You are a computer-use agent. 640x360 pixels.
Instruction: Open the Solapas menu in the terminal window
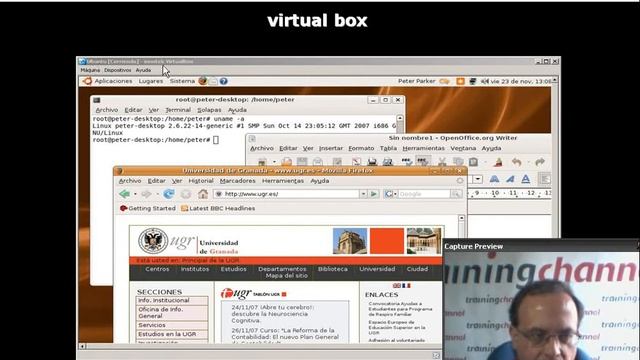click(209, 110)
